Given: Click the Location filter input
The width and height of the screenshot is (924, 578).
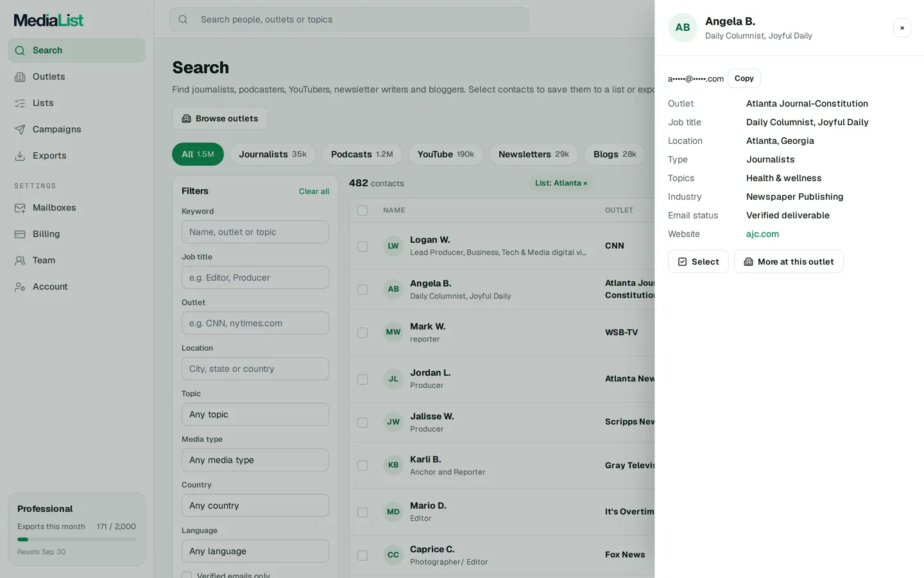Looking at the screenshot, I should point(255,369).
